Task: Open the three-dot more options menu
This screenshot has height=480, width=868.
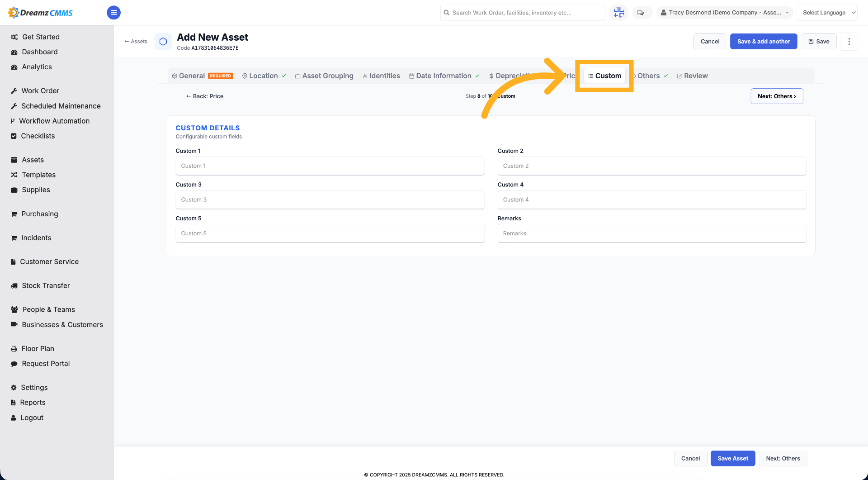Action: click(x=849, y=41)
